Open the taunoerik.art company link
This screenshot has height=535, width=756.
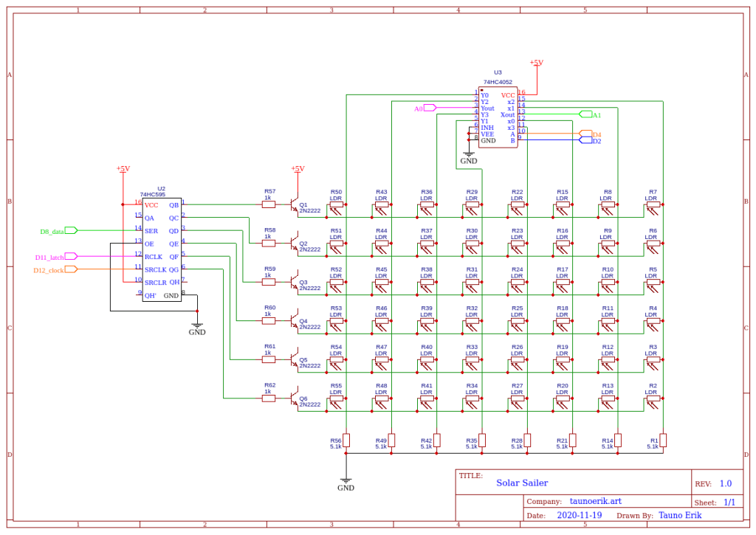pyautogui.click(x=596, y=500)
